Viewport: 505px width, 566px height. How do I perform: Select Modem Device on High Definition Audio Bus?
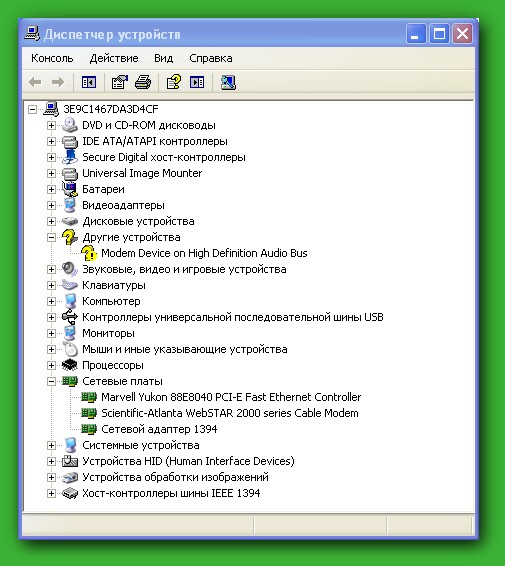pos(204,253)
